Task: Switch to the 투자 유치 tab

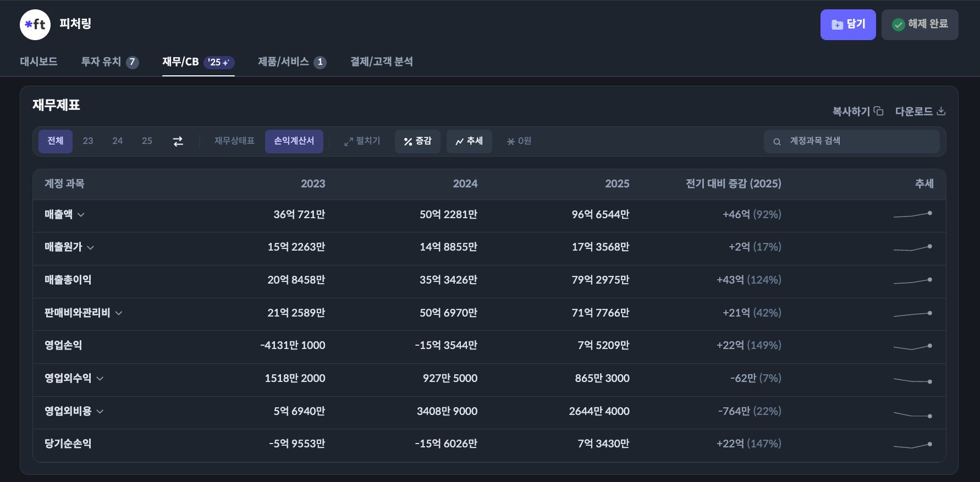Action: tap(109, 62)
